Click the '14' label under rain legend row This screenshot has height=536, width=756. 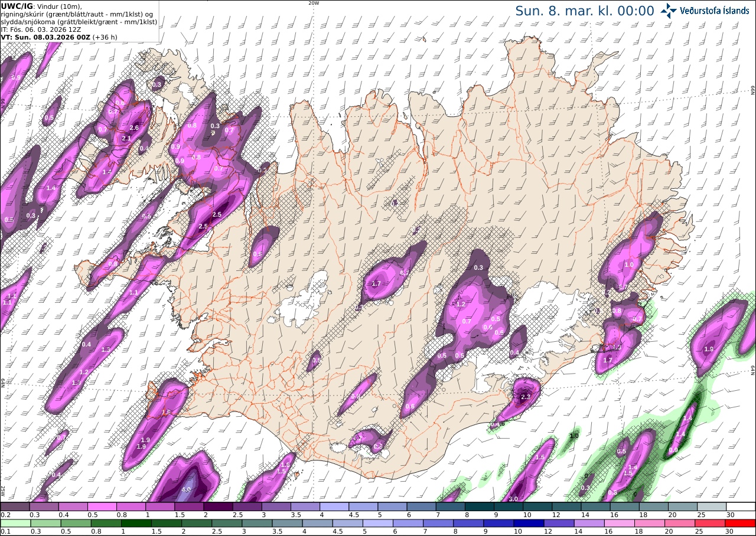tap(578, 531)
